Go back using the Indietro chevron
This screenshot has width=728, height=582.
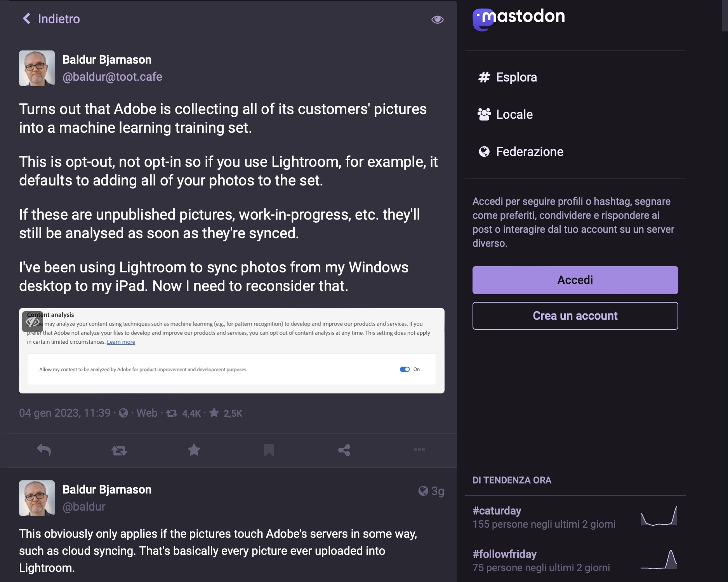click(26, 19)
